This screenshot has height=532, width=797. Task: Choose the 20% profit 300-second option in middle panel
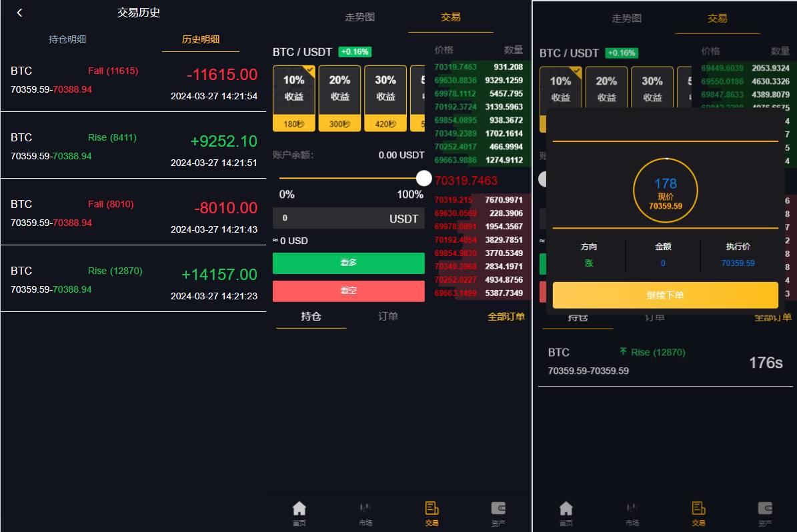pyautogui.click(x=339, y=98)
